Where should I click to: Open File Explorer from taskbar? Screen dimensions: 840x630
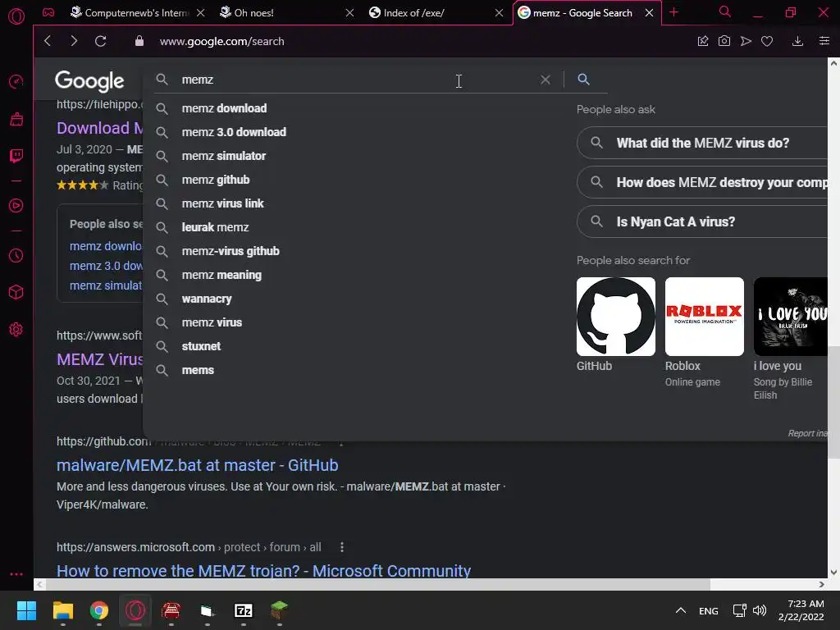click(x=62, y=610)
